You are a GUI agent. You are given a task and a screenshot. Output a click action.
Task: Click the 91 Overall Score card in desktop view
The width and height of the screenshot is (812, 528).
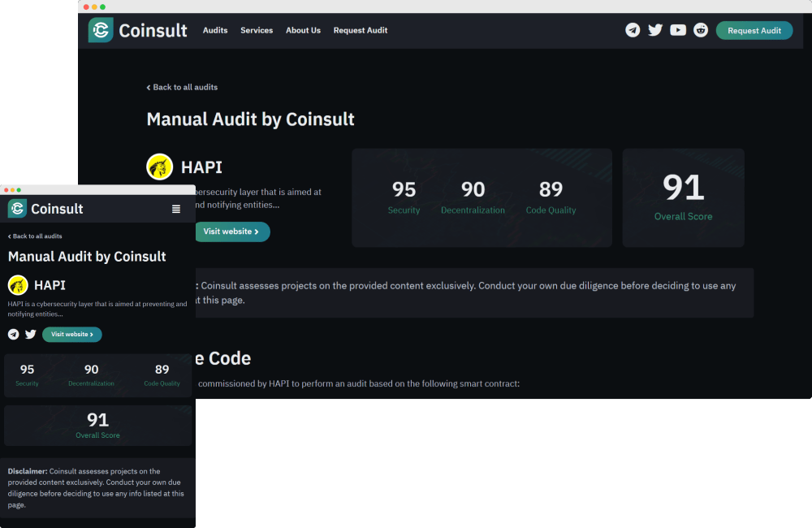(683, 197)
